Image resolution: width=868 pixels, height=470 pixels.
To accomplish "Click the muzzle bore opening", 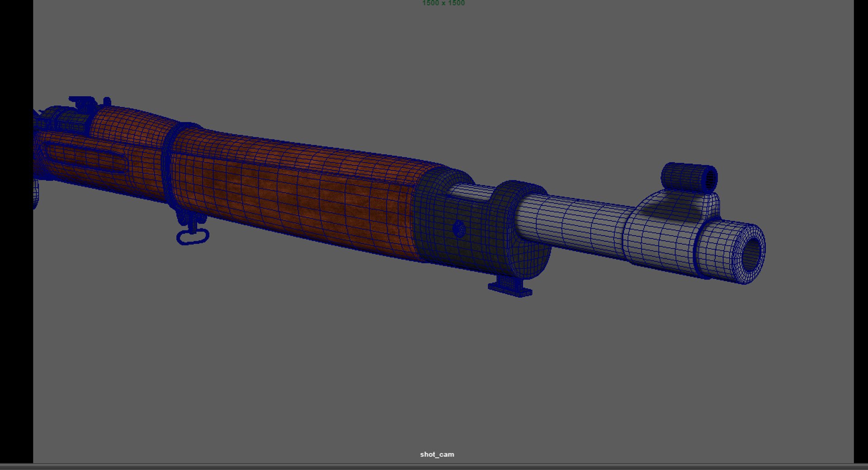I will (x=751, y=255).
